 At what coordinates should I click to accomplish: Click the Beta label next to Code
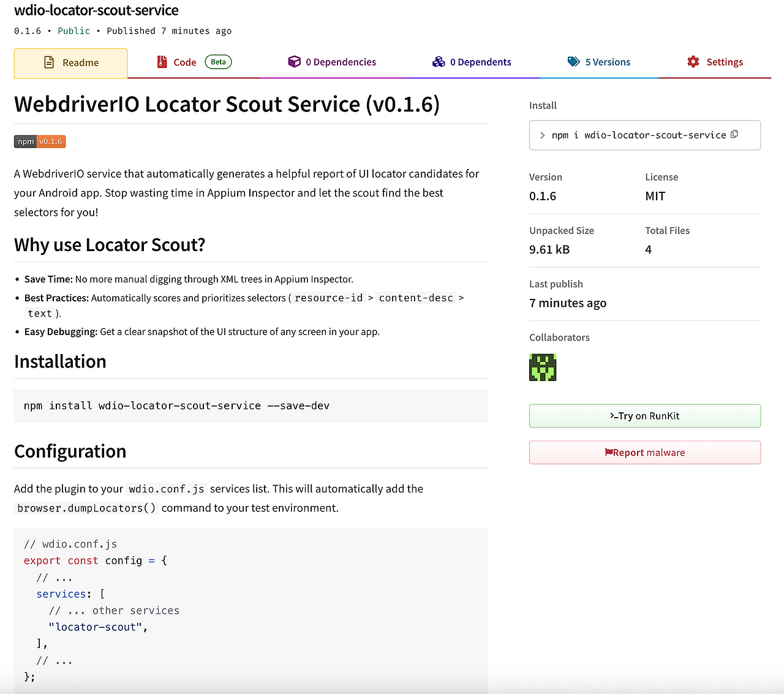(218, 62)
